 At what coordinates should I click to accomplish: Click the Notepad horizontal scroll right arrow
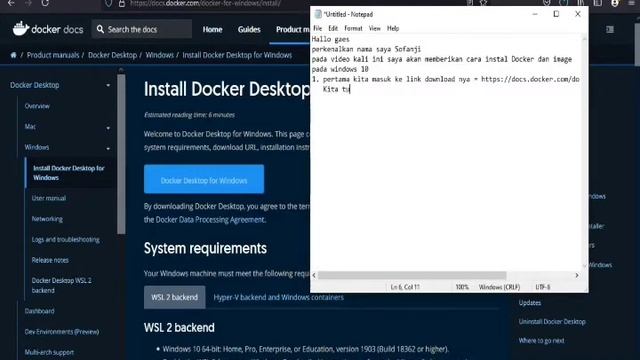coord(577,276)
